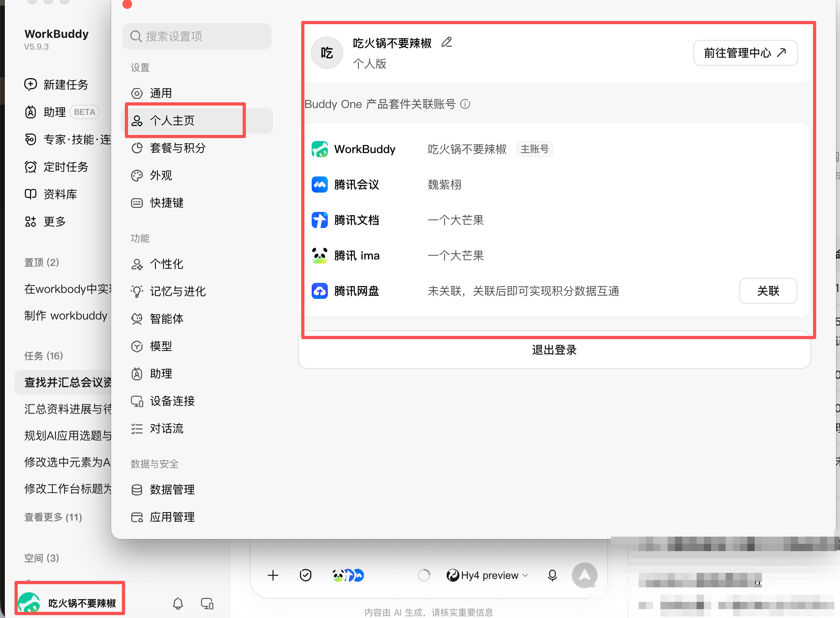Focus the 搜索设置项 search field
This screenshot has height=618, width=840.
(197, 36)
